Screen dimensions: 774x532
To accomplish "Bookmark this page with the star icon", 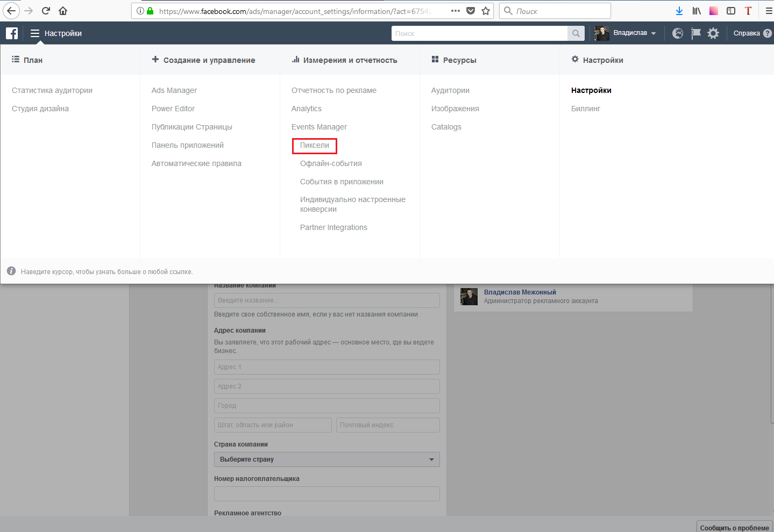I will [x=486, y=11].
